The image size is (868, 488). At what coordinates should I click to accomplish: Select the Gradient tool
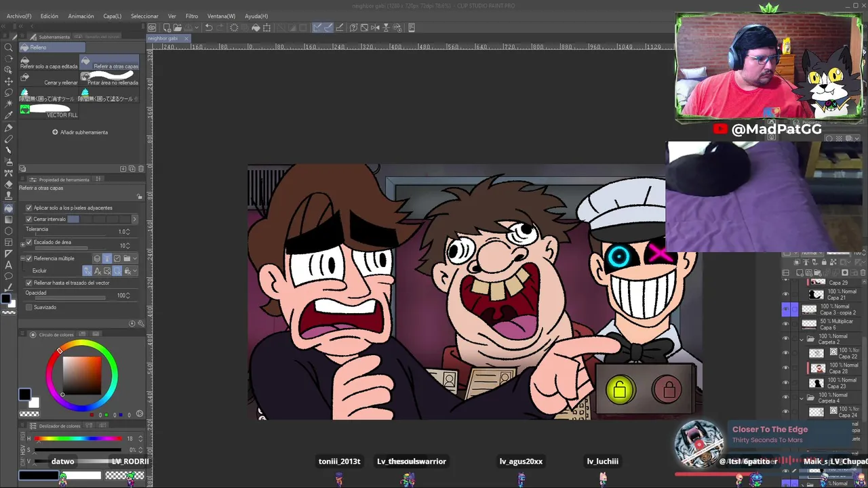click(x=9, y=220)
